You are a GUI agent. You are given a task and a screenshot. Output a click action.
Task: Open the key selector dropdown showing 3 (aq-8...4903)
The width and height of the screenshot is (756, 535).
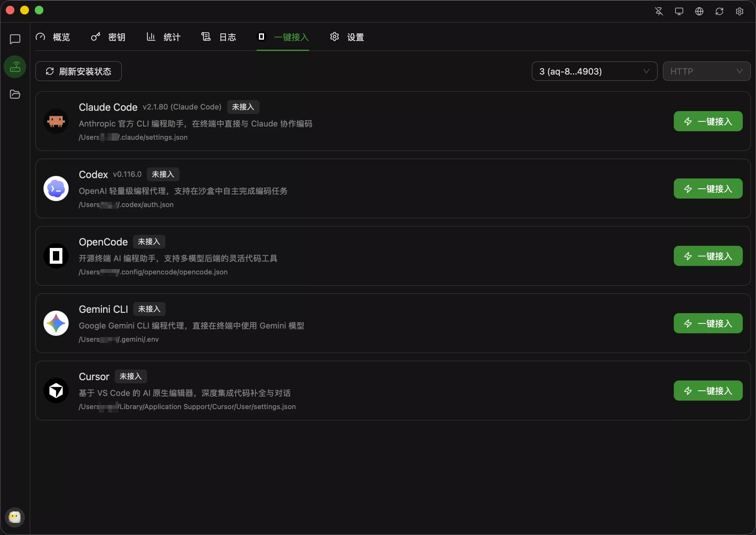(594, 71)
